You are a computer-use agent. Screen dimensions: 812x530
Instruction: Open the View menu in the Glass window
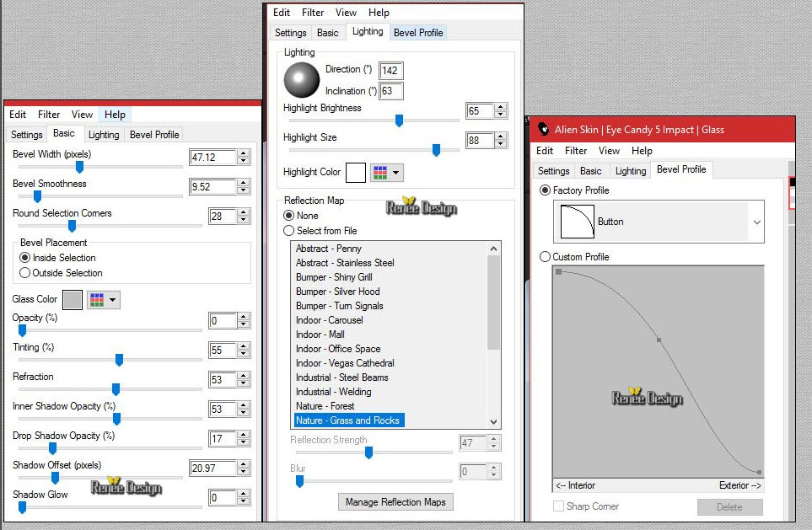coord(609,151)
